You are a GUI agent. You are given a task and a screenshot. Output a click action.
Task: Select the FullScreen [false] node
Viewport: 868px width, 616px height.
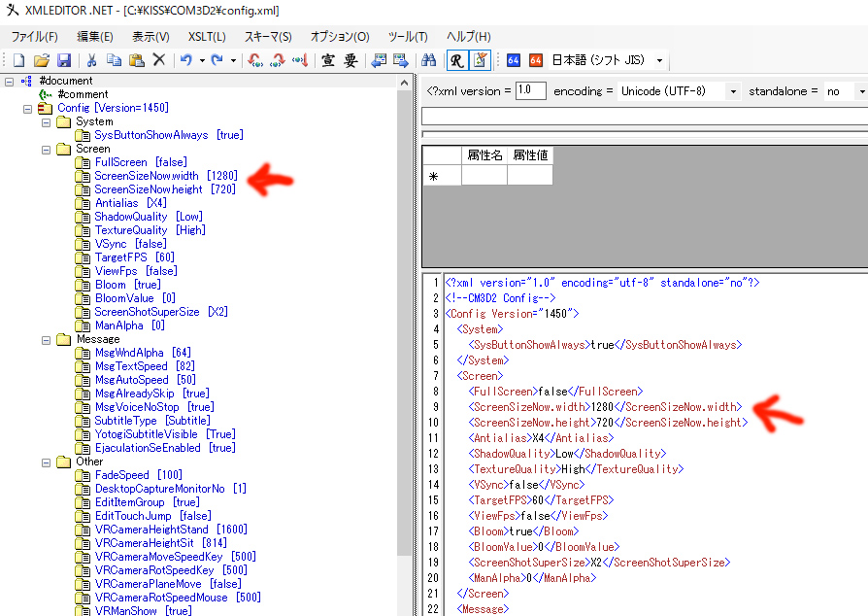coord(141,162)
